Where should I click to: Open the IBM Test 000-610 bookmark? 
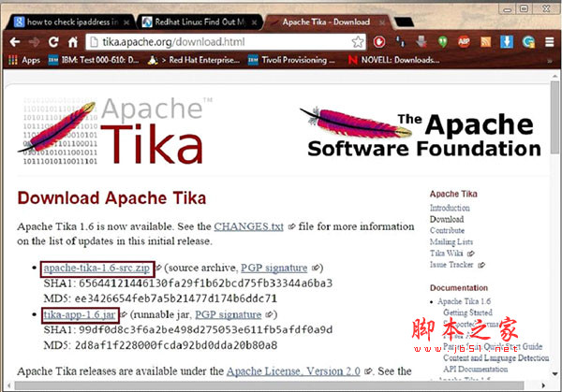point(94,60)
